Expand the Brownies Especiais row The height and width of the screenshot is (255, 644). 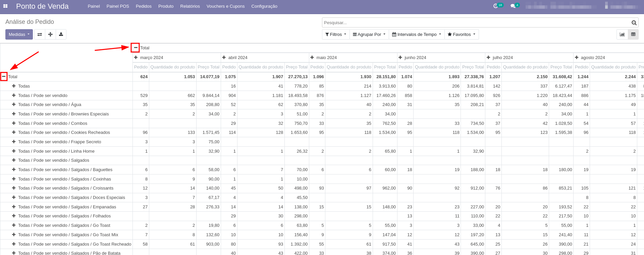tap(14, 114)
